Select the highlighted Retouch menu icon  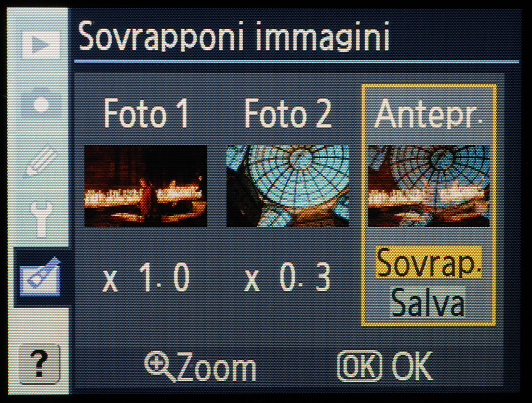click(x=40, y=276)
